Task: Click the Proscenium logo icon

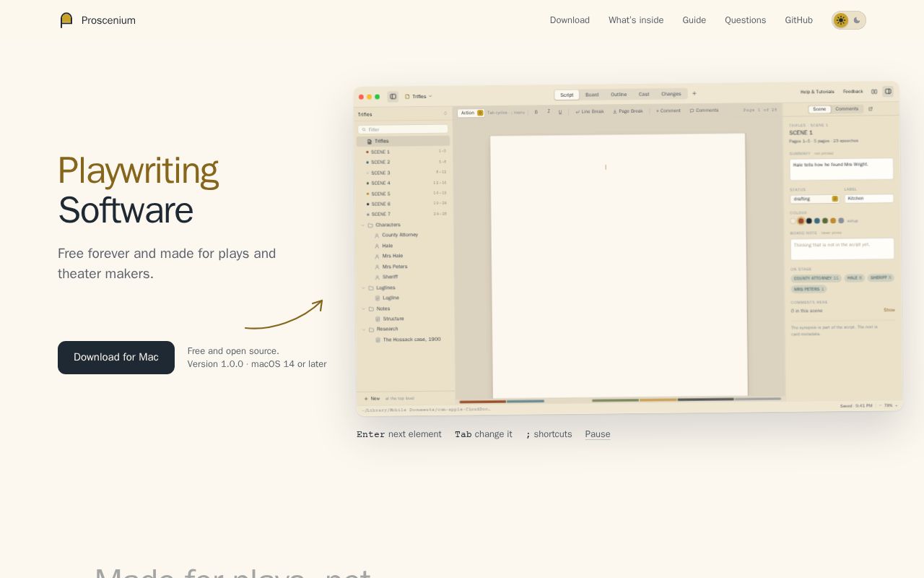Action: 66,20
